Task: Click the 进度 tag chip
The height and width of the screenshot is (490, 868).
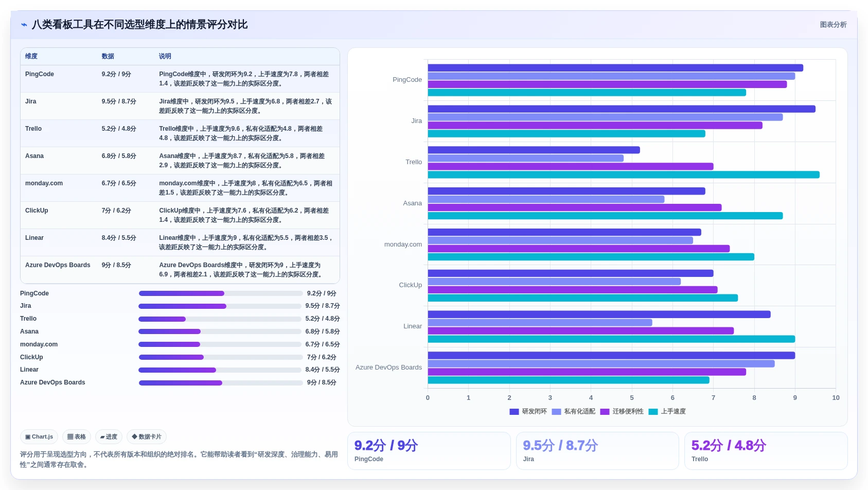Action: tap(109, 437)
